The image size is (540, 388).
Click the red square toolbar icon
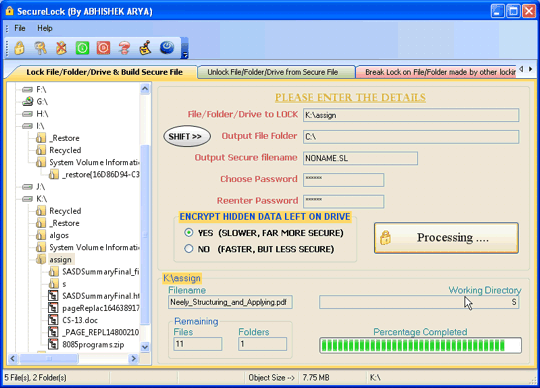click(x=103, y=48)
